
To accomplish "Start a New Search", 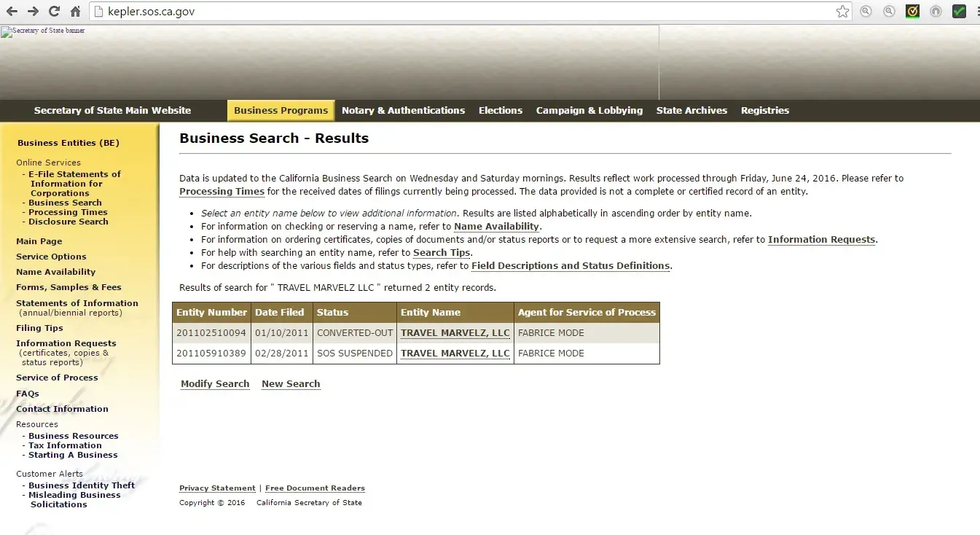I will pyautogui.click(x=291, y=384).
